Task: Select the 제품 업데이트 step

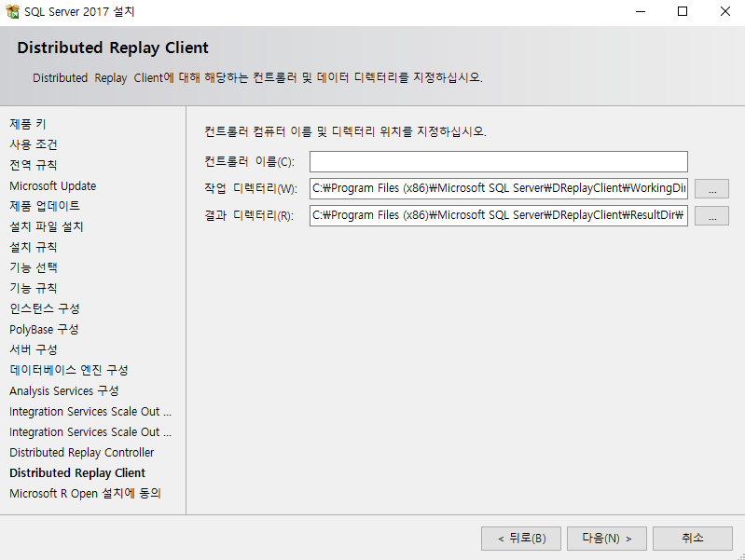Action: 45,206
